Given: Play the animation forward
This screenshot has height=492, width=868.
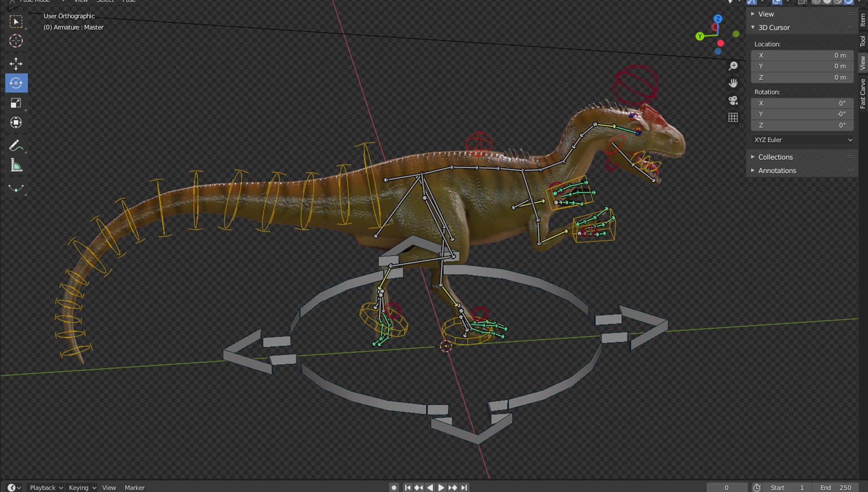Looking at the screenshot, I should coord(441,487).
